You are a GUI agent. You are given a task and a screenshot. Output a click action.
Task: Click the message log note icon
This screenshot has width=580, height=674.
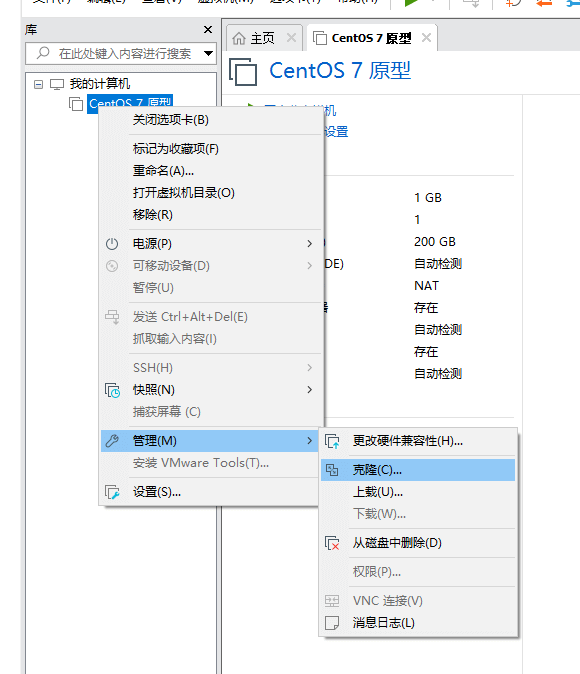click(x=332, y=623)
